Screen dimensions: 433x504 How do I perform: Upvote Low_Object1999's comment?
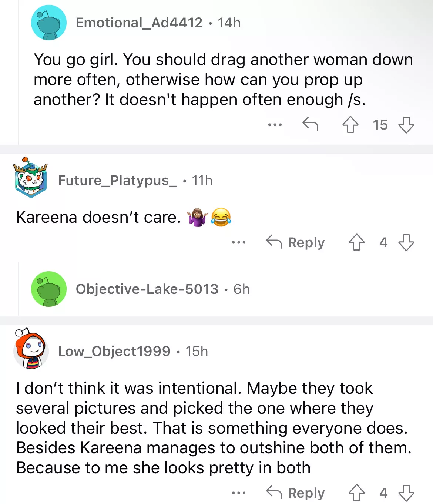click(356, 493)
